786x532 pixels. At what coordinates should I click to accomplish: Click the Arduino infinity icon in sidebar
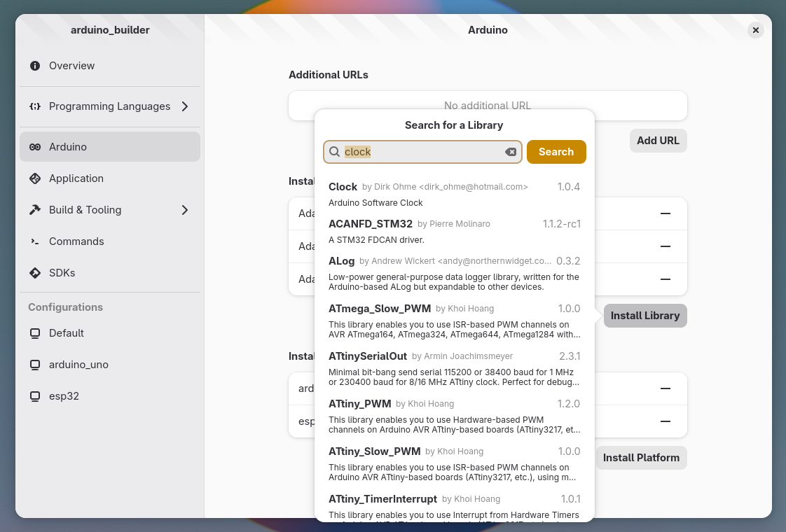(34, 147)
